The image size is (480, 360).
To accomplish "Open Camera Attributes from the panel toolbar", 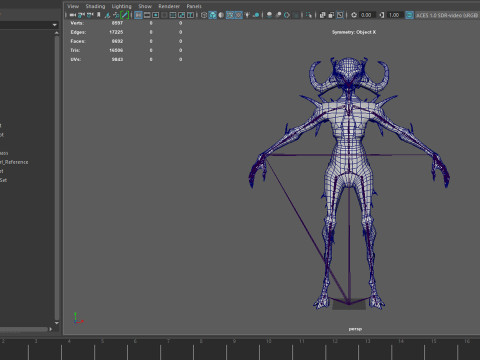I will pos(90,15).
